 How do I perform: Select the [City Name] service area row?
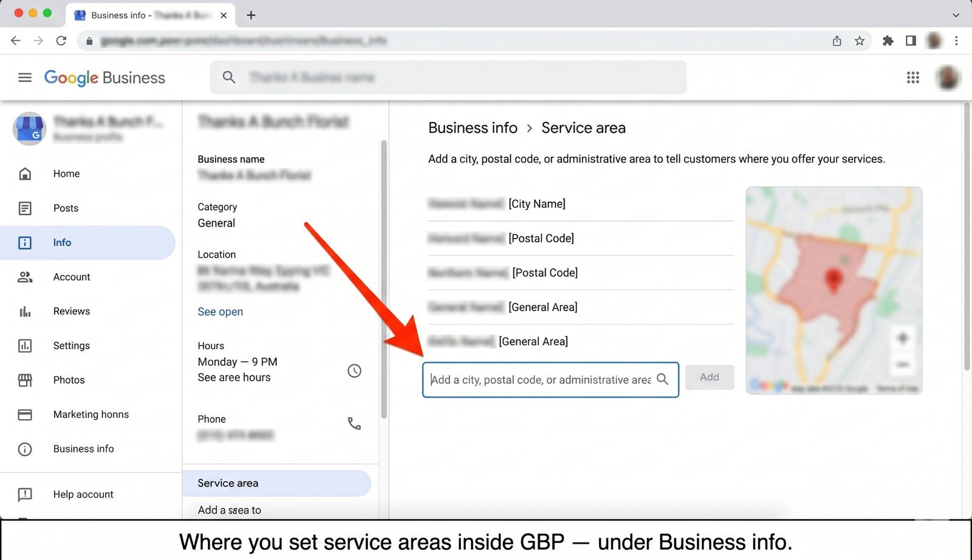click(581, 204)
